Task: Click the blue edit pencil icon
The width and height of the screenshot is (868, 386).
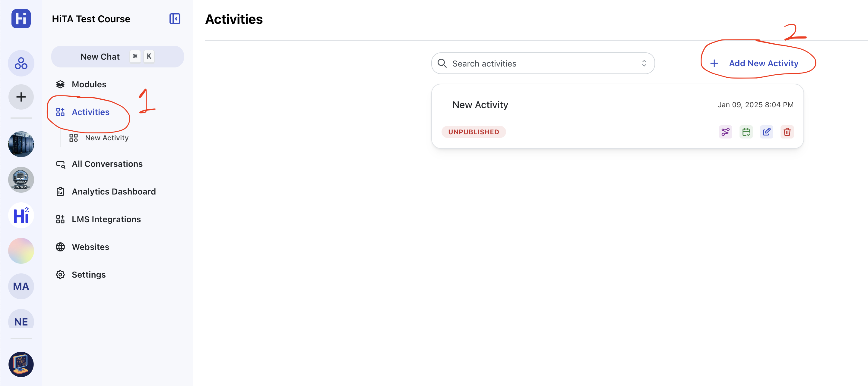Action: coord(766,132)
